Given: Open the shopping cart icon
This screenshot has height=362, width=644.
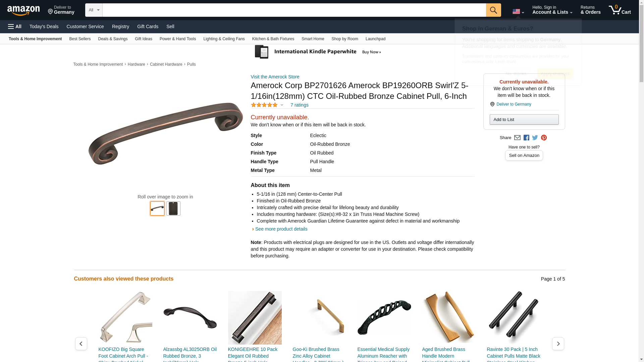Looking at the screenshot, I should pyautogui.click(x=620, y=10).
